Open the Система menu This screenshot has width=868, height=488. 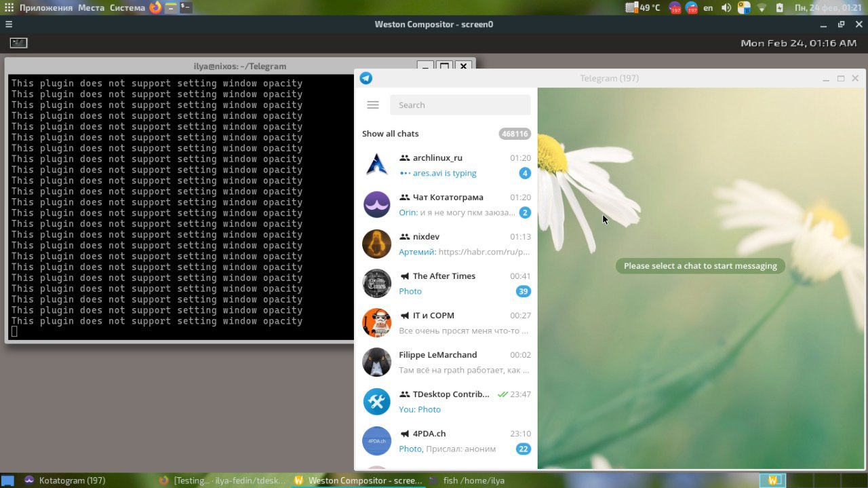(127, 7)
